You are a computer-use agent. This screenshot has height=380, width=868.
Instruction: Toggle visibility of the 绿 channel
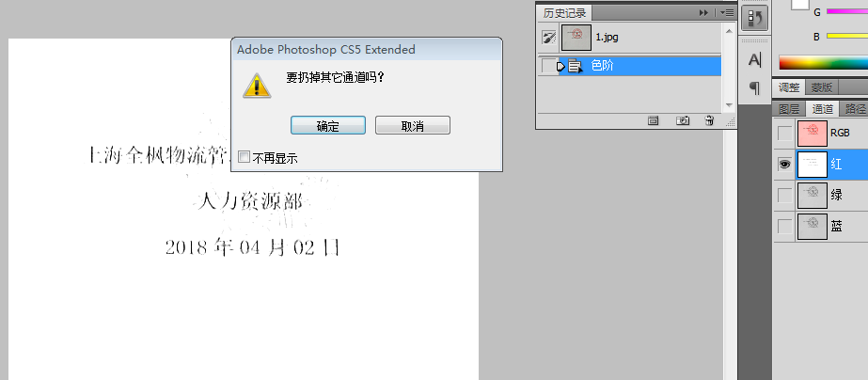[x=785, y=196]
